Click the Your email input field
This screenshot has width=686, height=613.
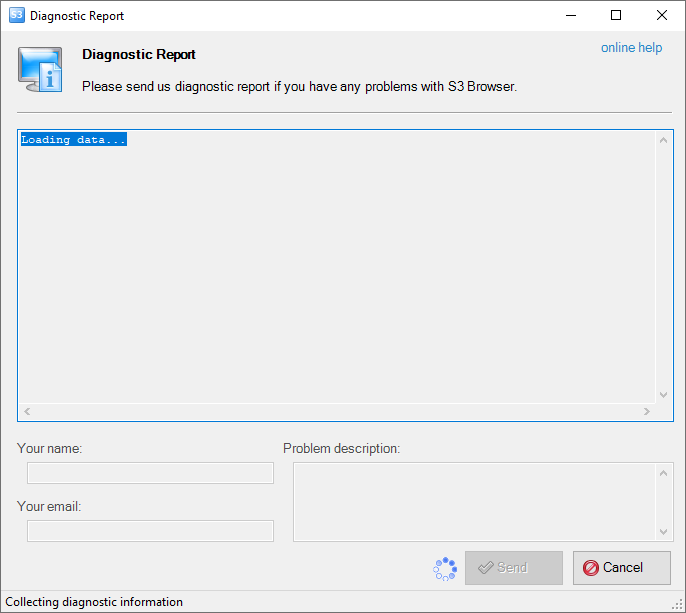pos(150,531)
